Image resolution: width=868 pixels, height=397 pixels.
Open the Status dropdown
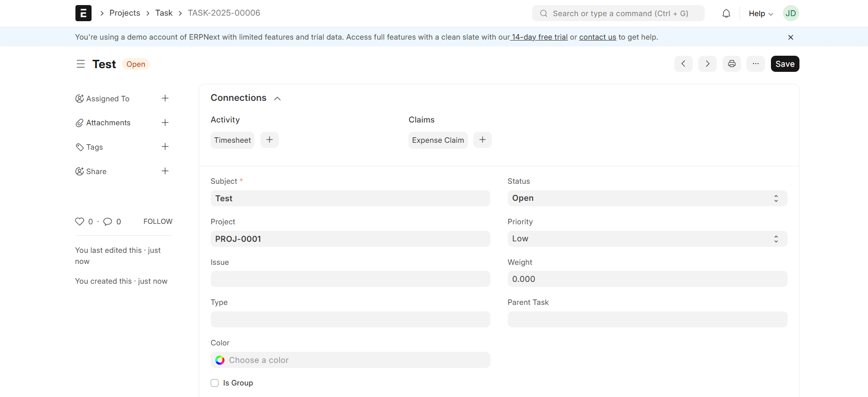tap(647, 198)
